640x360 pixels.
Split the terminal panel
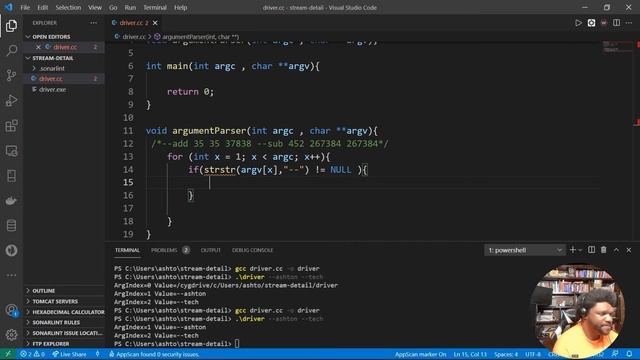(591, 250)
